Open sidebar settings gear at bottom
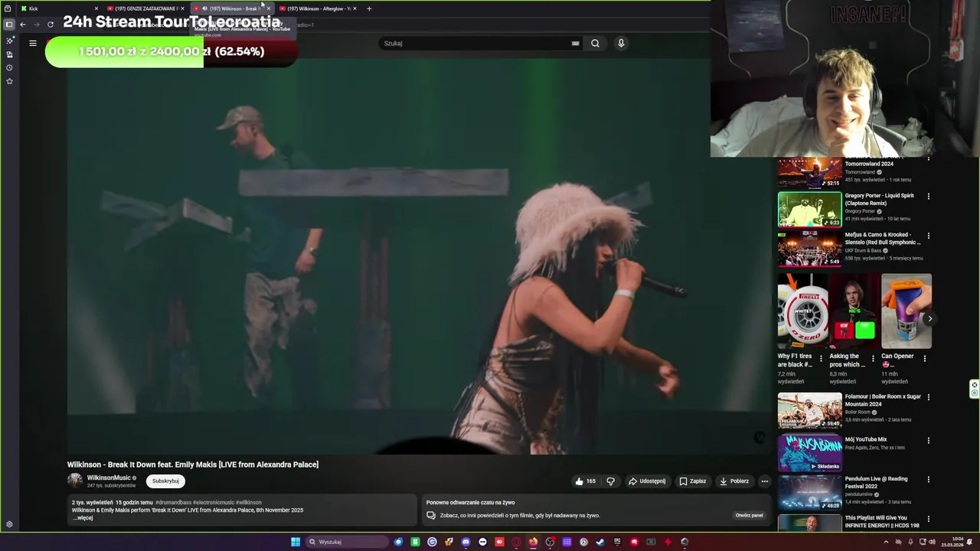 [9, 524]
